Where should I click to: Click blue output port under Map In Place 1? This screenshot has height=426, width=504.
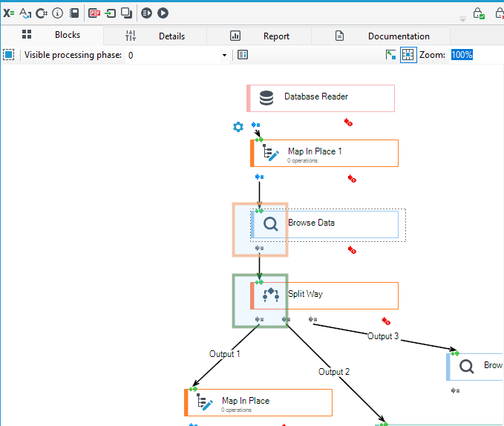[259, 177]
